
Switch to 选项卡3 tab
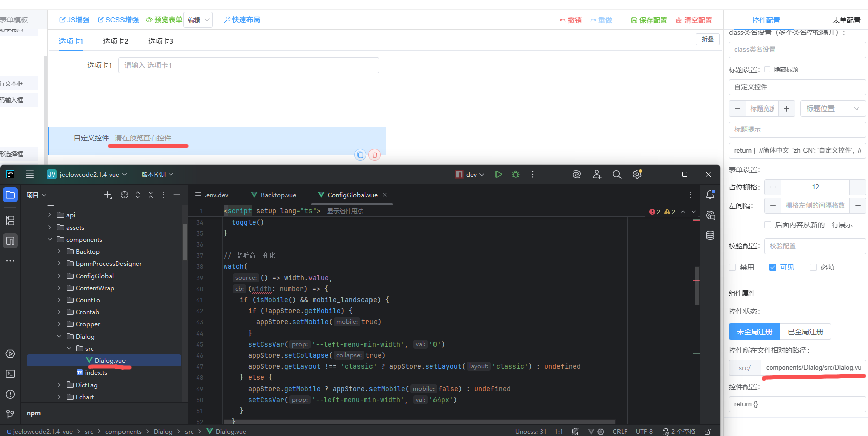pos(161,41)
